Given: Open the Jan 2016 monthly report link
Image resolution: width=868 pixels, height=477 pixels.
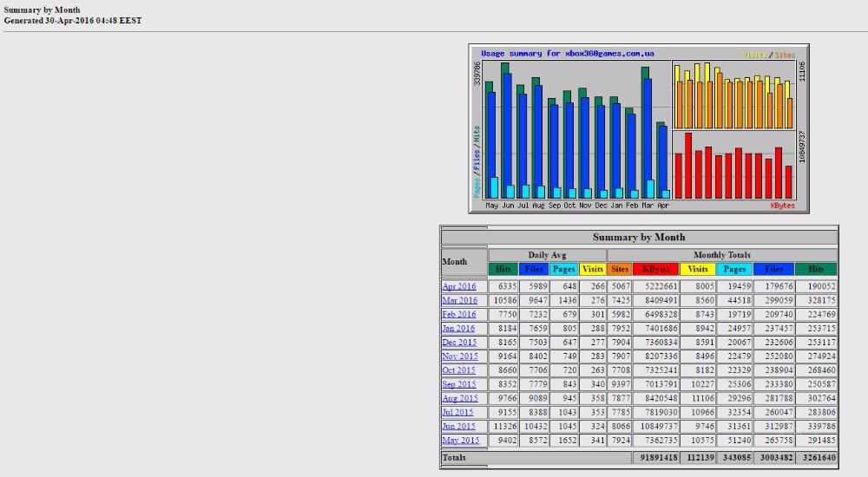Looking at the screenshot, I should coord(458,328).
